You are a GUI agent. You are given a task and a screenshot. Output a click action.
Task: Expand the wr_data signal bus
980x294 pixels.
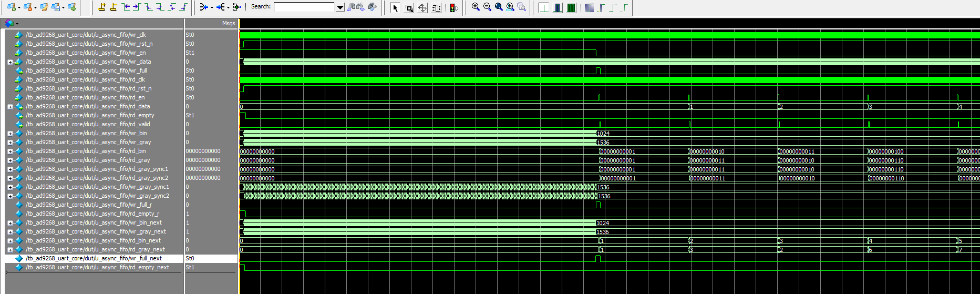[10, 62]
